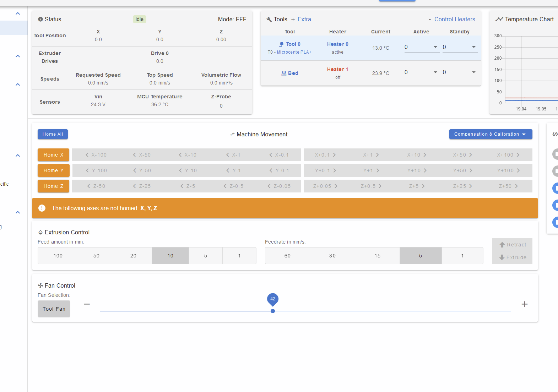The width and height of the screenshot is (558, 392).
Task: Click the Retract button
Action: coord(512,245)
